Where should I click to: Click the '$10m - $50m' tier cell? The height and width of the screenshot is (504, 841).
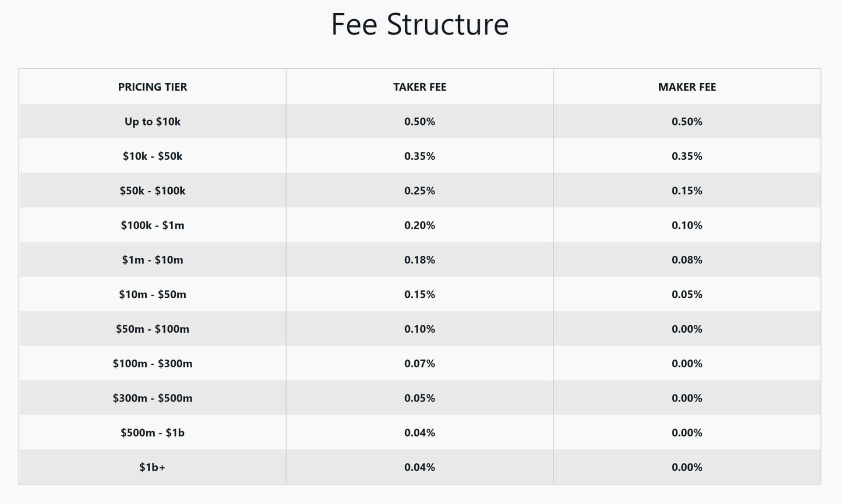click(152, 294)
